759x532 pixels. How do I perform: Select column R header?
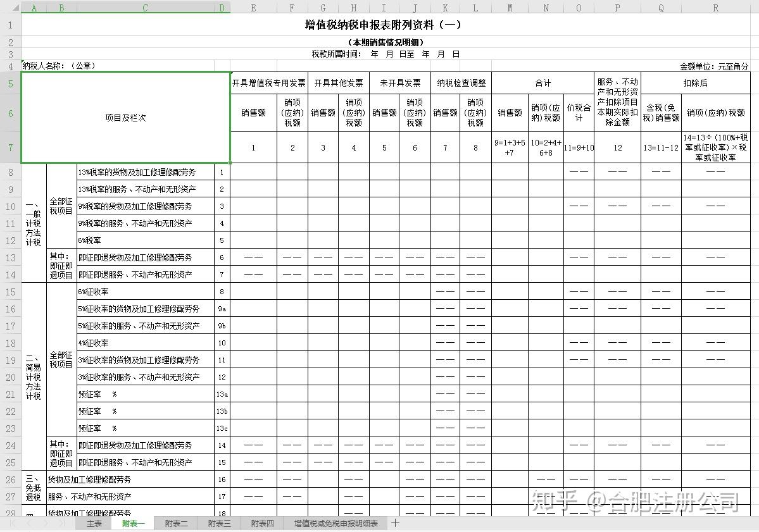pyautogui.click(x=715, y=8)
